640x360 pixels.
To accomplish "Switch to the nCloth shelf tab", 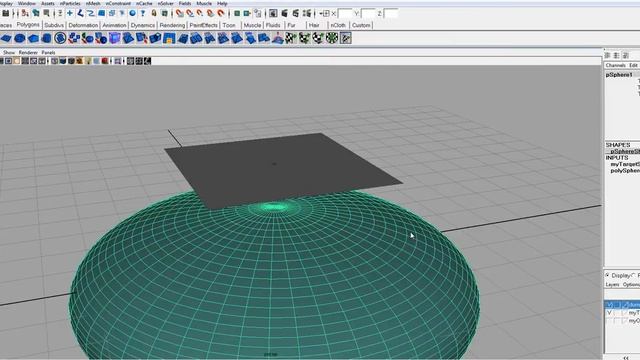I will (338, 25).
